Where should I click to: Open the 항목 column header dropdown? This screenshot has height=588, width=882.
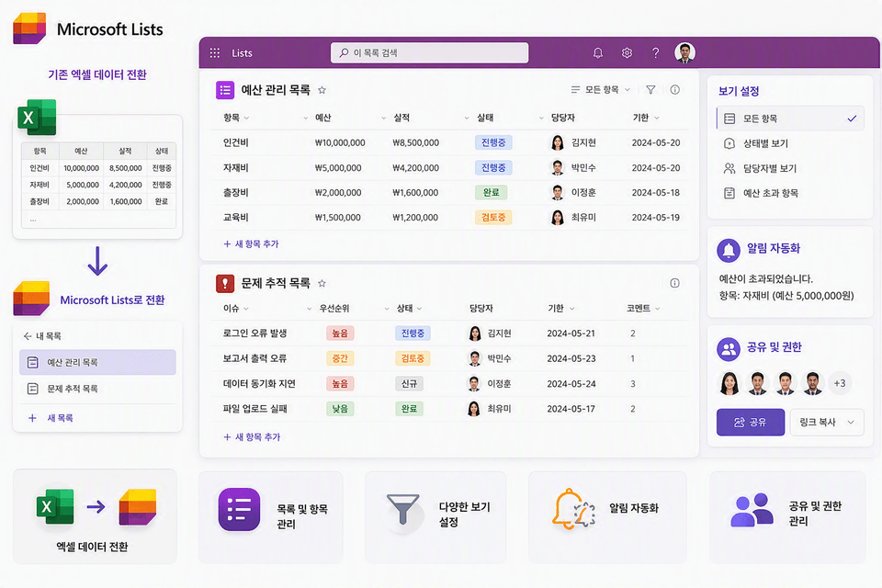pos(246,118)
